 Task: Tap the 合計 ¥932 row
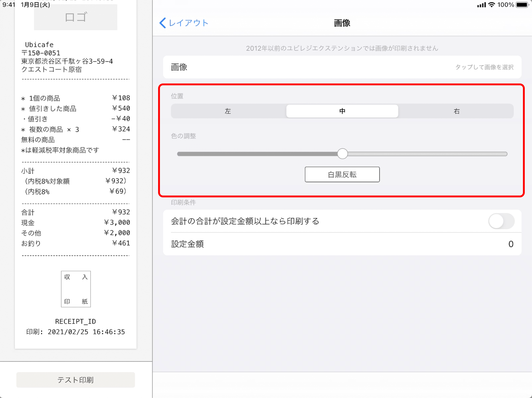point(76,212)
